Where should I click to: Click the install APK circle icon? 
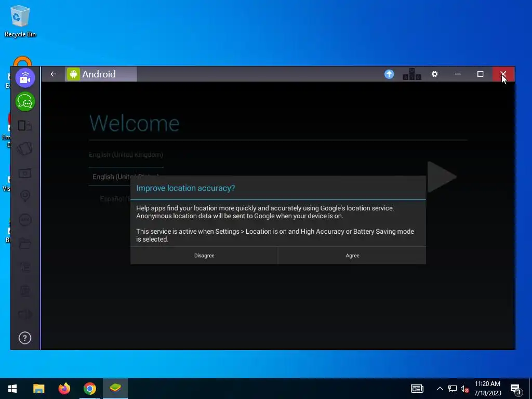(25, 220)
